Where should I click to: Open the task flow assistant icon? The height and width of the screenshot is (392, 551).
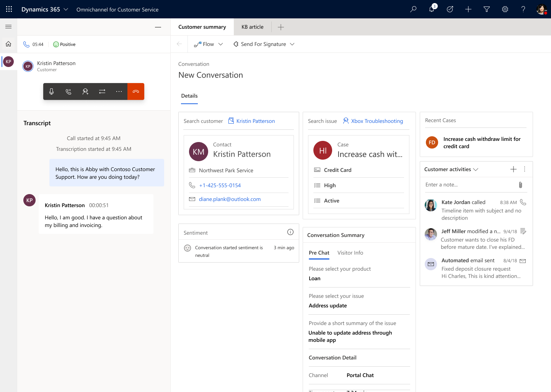(450, 9)
